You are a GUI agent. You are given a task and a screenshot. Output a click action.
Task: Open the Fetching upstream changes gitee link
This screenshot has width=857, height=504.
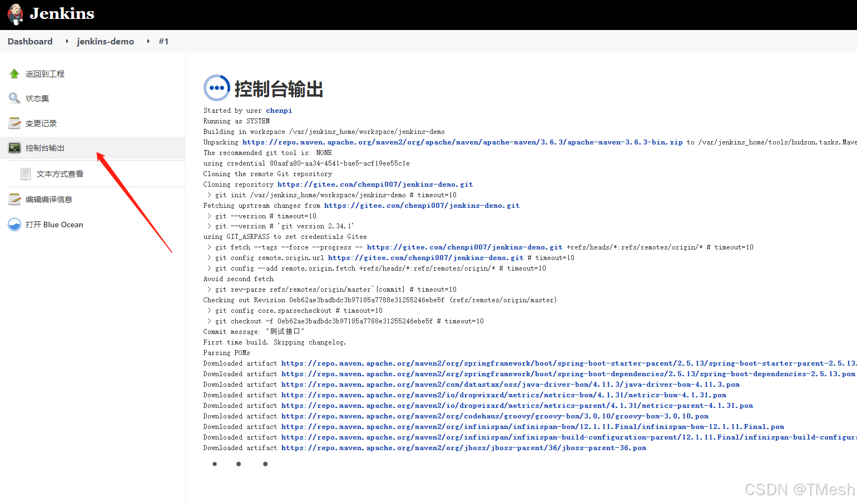(422, 206)
